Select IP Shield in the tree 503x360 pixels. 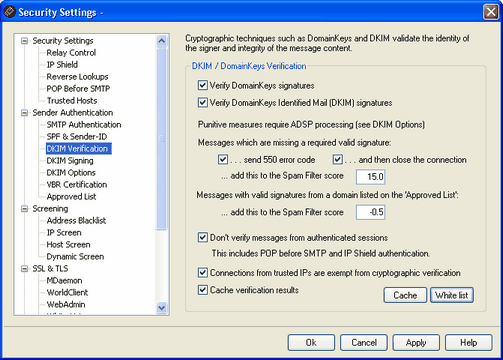point(62,65)
